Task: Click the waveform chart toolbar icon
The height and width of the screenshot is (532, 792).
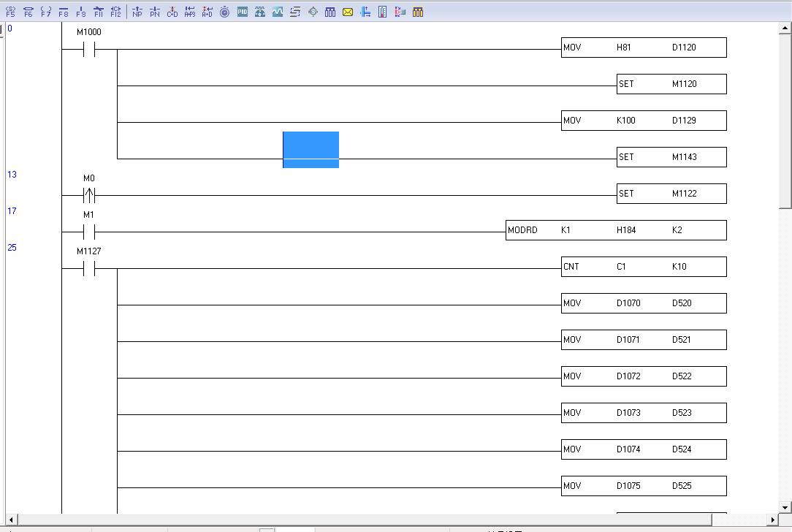Action: pos(278,12)
